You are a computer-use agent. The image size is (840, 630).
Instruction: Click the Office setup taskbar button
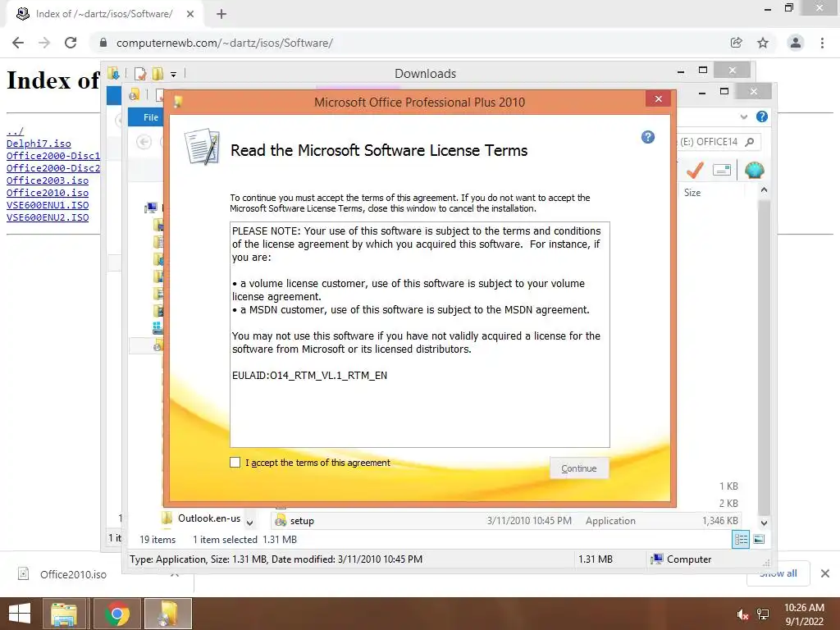167,614
